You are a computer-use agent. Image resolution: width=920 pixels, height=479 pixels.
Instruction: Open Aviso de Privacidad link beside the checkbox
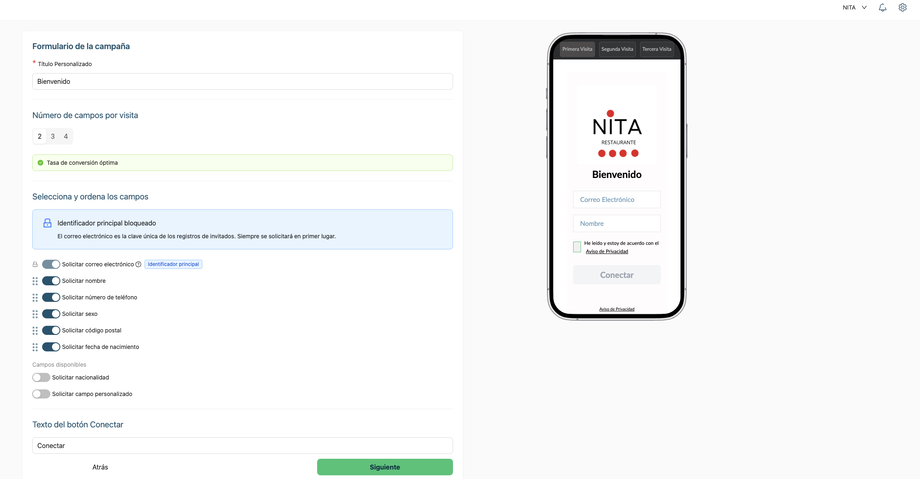point(607,251)
